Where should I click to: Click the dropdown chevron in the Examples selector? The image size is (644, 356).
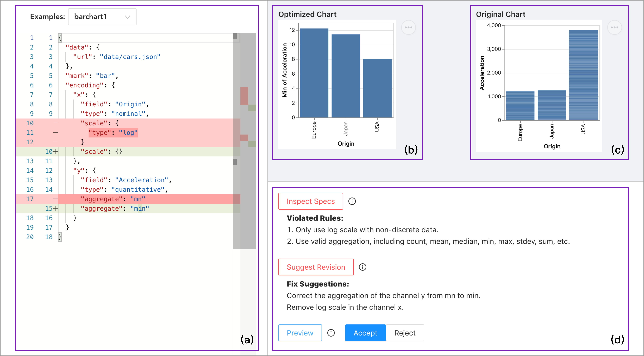point(127,17)
